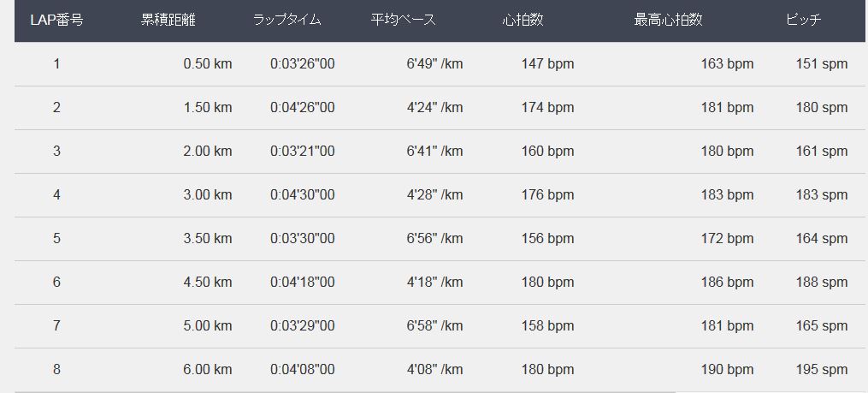
Task: Click the 1.50 km distance cell
Action: coord(208,108)
